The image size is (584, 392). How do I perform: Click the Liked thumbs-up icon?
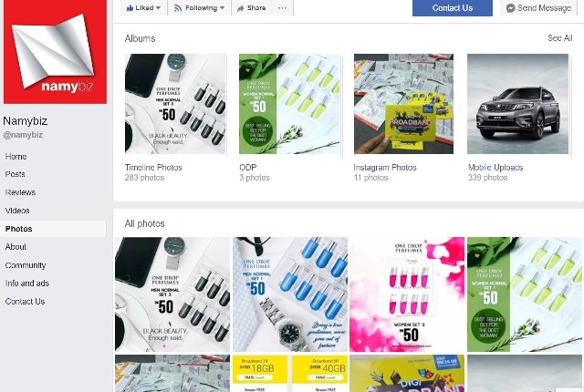coord(130,8)
